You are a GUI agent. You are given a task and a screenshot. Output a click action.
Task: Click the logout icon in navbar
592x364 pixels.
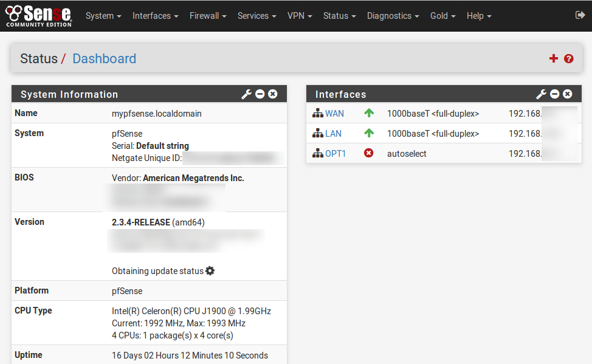click(580, 15)
